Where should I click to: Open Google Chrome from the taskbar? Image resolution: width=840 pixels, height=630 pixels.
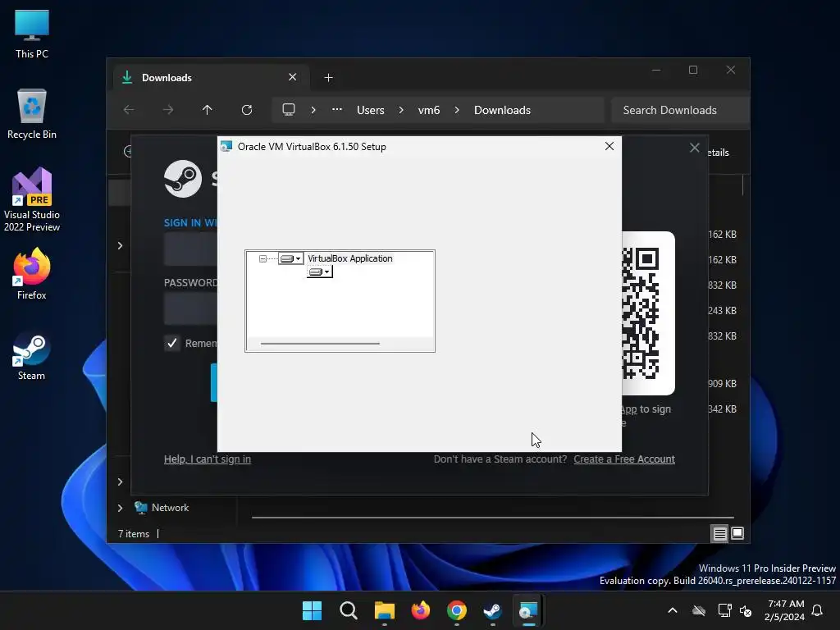[x=456, y=610]
